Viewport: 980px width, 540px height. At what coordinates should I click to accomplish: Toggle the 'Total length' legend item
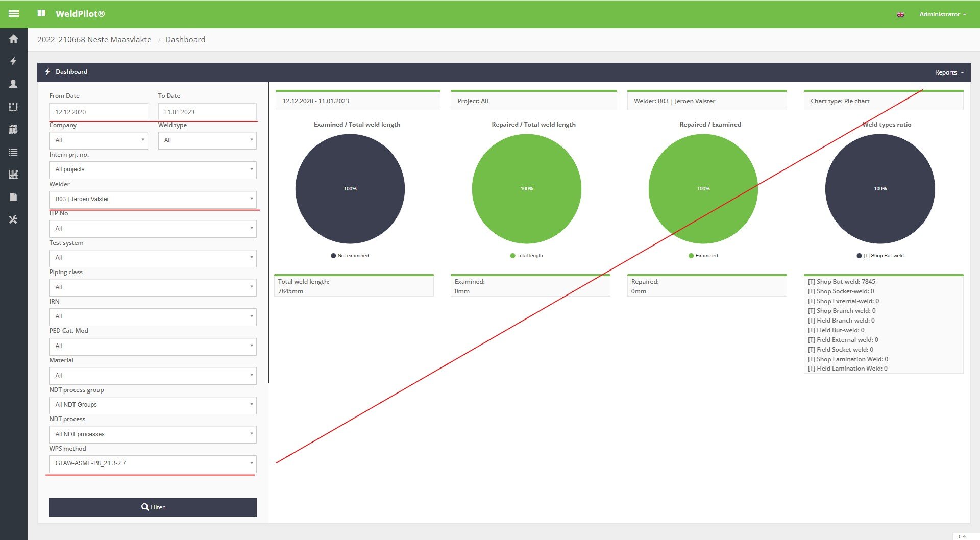coord(526,256)
